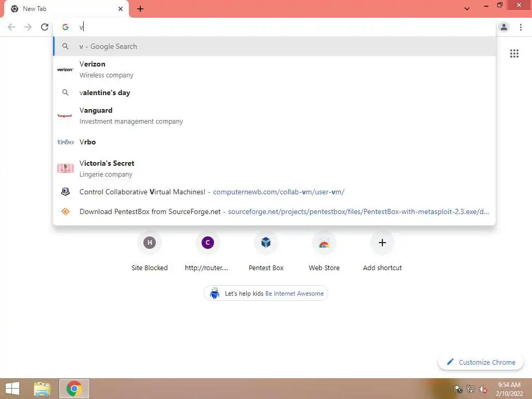
Task: Open File Explorer from the taskbar
Action: point(42,389)
